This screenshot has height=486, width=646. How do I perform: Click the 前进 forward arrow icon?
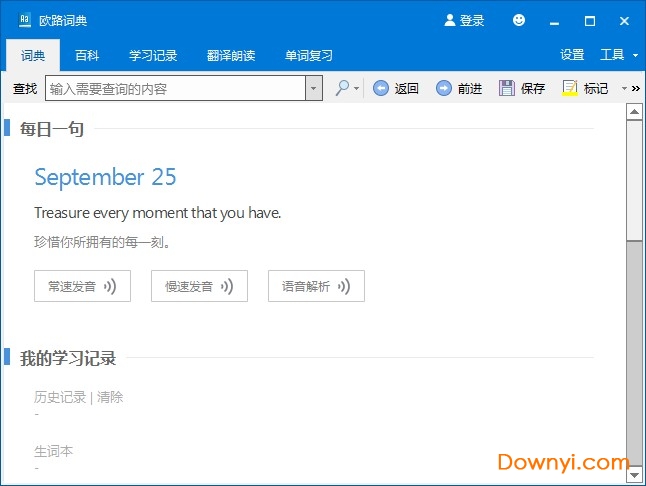(444, 88)
